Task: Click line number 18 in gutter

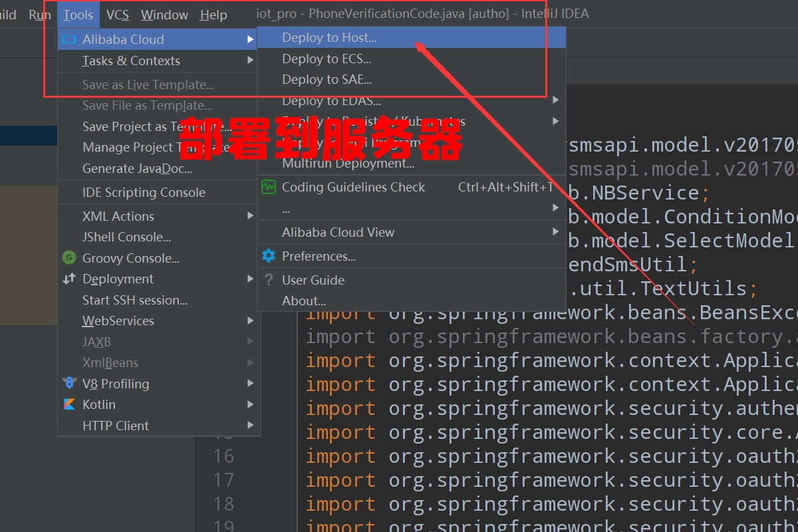Action: click(x=223, y=504)
